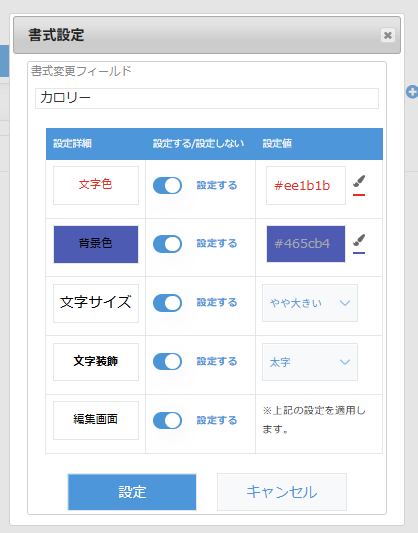
Task: Click the #ee1b1b text color value field
Action: click(x=306, y=186)
